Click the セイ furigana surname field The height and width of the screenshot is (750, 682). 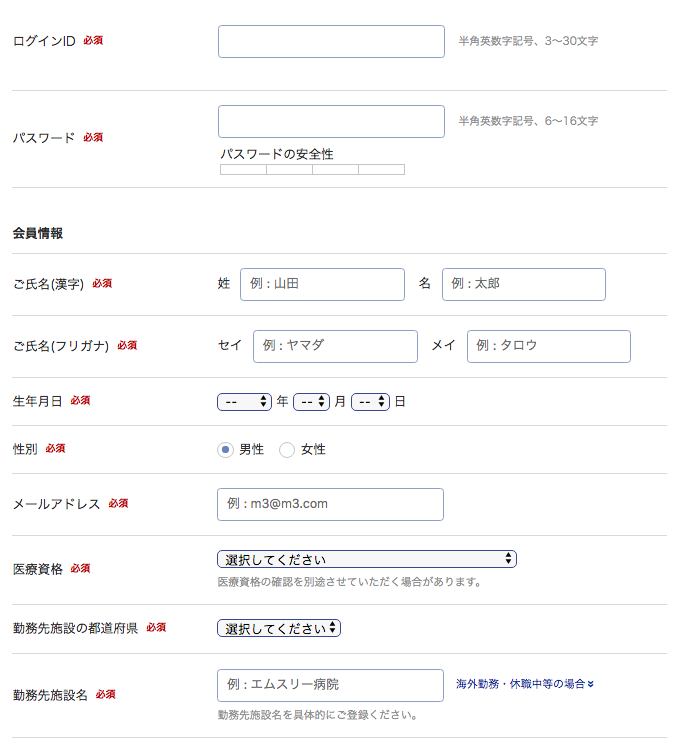pos(335,346)
